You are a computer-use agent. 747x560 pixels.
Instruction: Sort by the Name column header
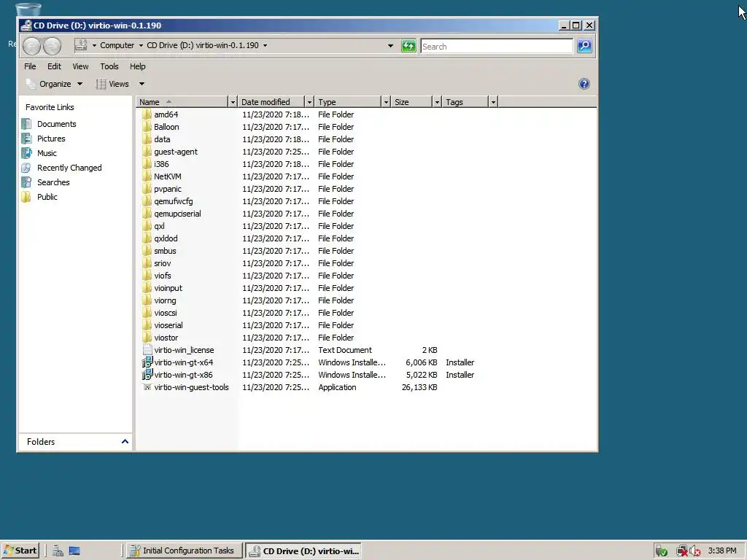point(182,102)
